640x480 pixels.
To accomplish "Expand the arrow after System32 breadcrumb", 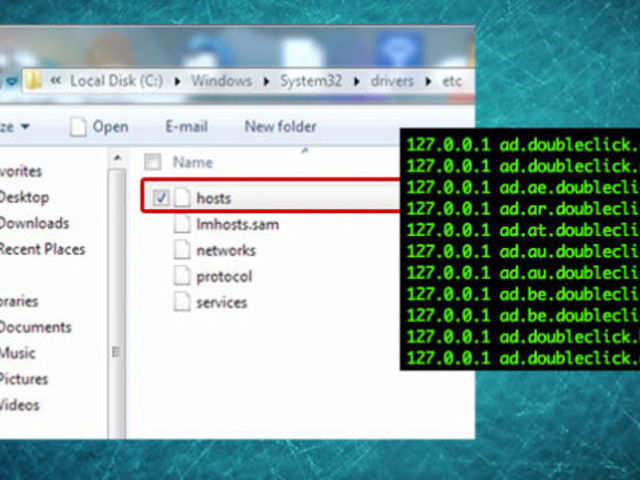I will [x=356, y=82].
